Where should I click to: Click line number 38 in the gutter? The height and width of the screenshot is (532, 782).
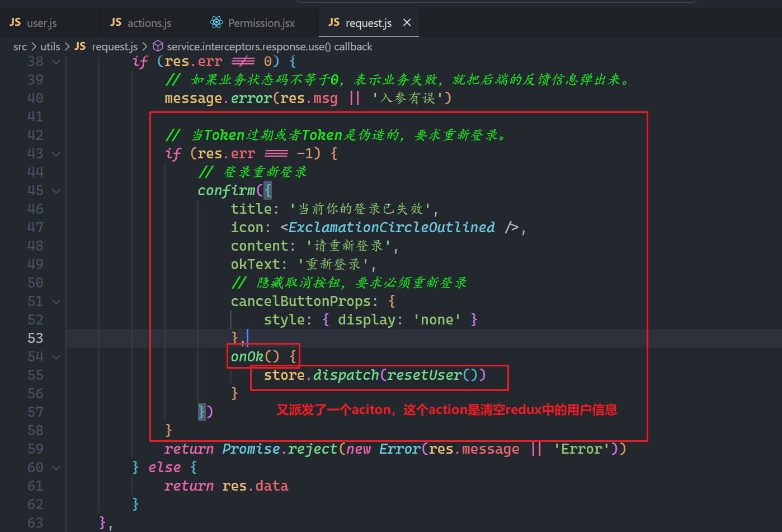point(35,62)
